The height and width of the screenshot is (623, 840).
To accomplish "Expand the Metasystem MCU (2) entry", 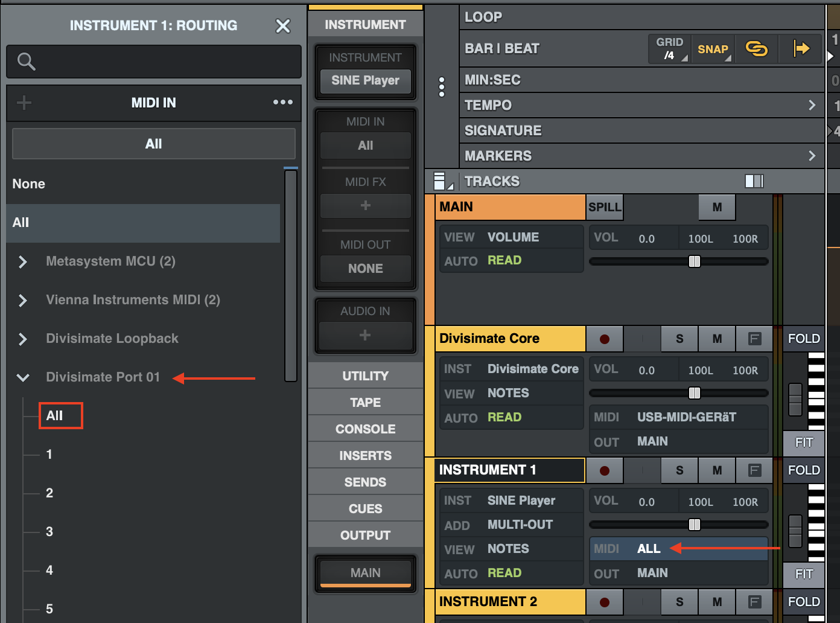I will [x=23, y=261].
